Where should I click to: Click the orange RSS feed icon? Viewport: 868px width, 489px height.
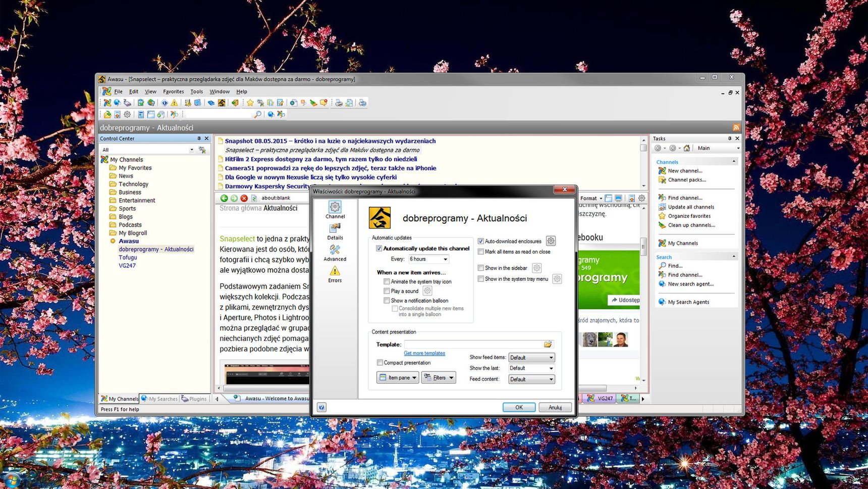736,127
